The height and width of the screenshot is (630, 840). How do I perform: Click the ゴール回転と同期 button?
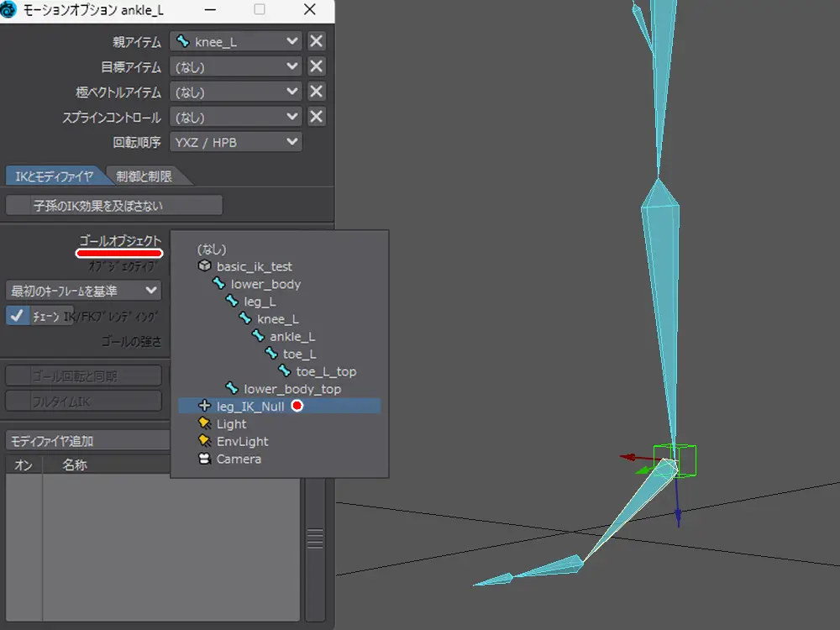tap(83, 375)
